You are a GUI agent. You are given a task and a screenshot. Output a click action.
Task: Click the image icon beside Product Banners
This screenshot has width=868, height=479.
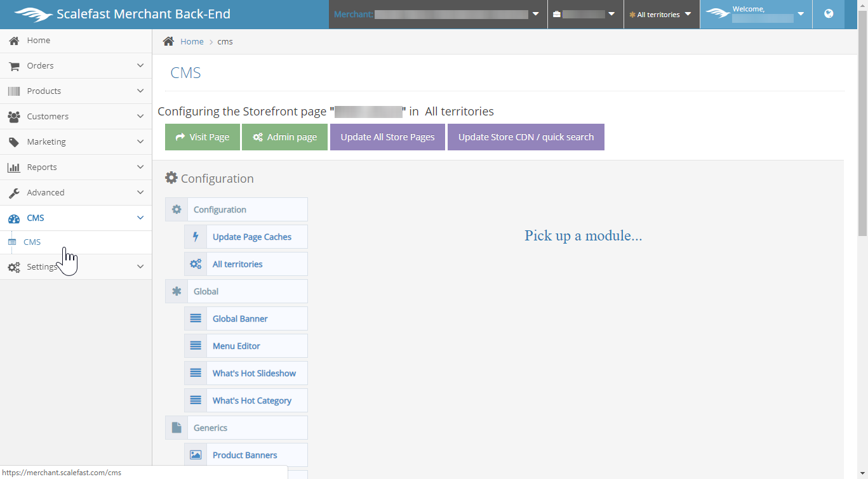point(196,455)
